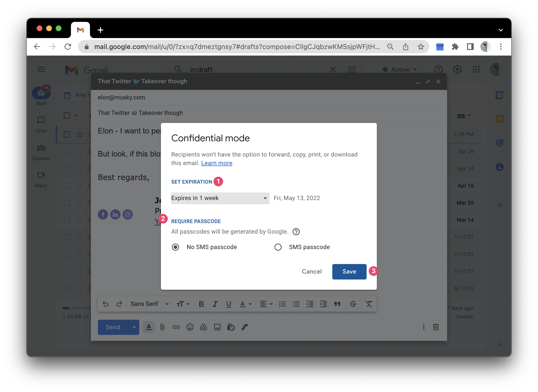
Task: Click the insert photo icon
Action: click(x=217, y=327)
